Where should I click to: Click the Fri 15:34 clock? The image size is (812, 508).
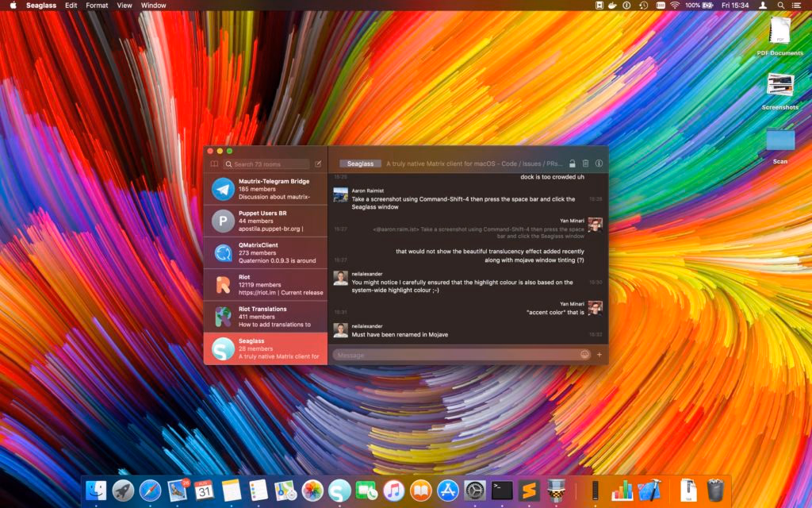pos(735,6)
